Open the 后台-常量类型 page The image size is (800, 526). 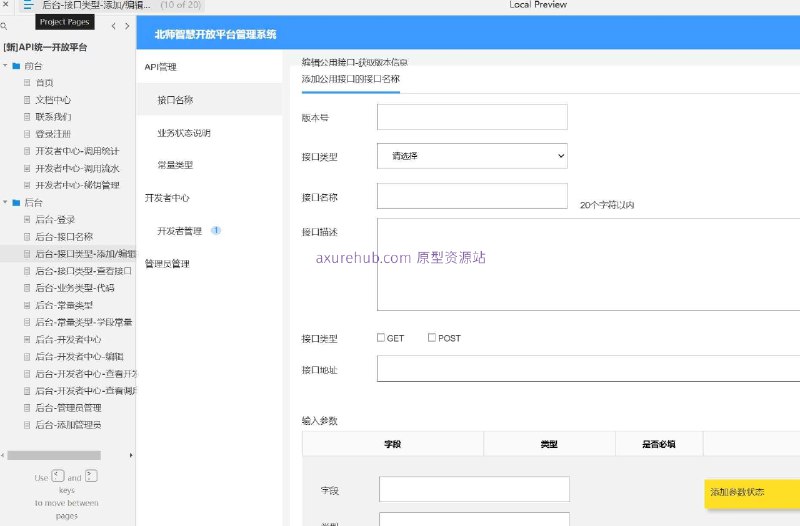tap(64, 305)
